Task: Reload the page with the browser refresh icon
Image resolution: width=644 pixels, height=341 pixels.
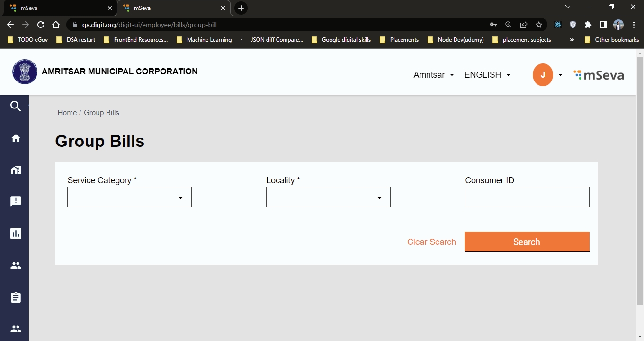Action: coord(41,25)
